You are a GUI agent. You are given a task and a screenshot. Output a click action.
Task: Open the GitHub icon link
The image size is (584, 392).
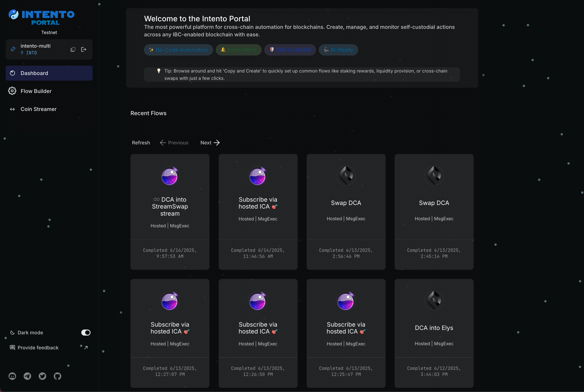pyautogui.click(x=57, y=376)
